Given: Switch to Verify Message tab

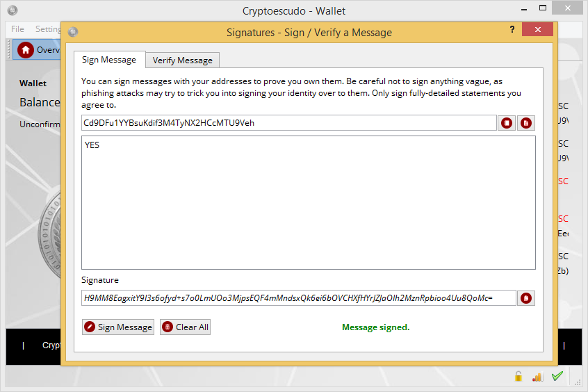Looking at the screenshot, I should pyautogui.click(x=183, y=60).
